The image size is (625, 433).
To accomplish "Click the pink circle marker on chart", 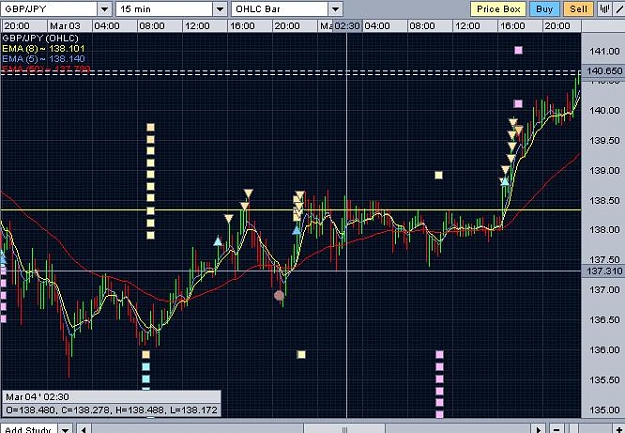I will tap(279, 295).
